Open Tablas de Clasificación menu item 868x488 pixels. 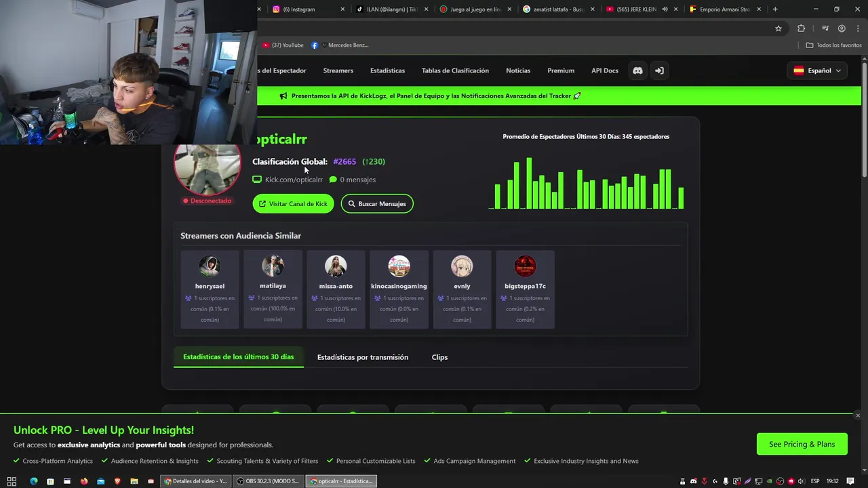coord(455,70)
